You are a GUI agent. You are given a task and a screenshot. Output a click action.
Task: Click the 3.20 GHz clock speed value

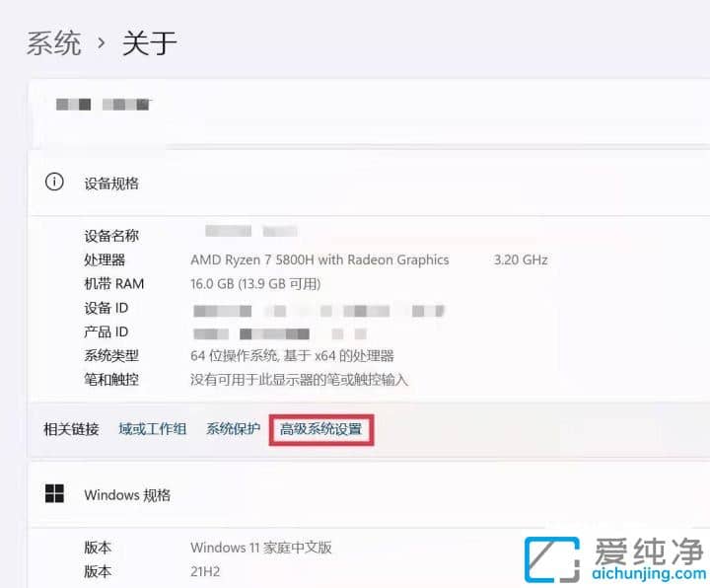point(520,260)
